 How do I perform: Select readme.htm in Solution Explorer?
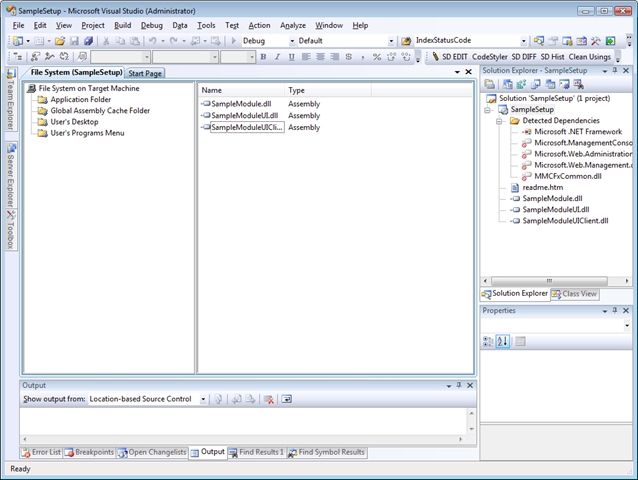click(543, 188)
